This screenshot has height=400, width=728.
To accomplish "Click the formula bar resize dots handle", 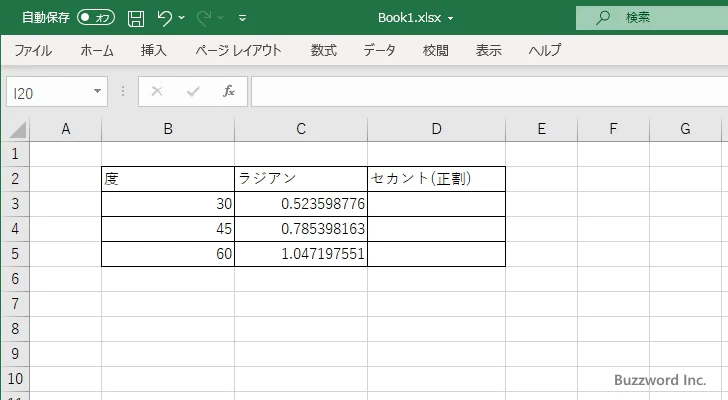I will tap(123, 91).
